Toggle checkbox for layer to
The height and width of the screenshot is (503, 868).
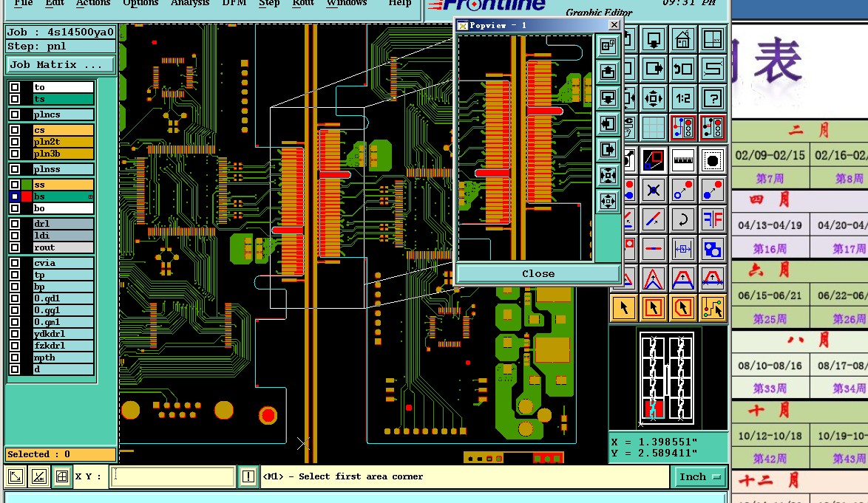[x=15, y=86]
